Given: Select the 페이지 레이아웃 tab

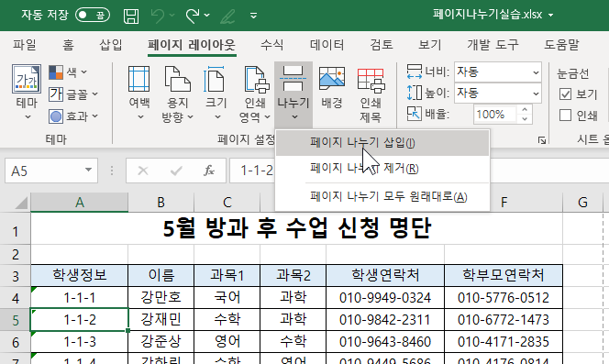Looking at the screenshot, I should pos(192,45).
